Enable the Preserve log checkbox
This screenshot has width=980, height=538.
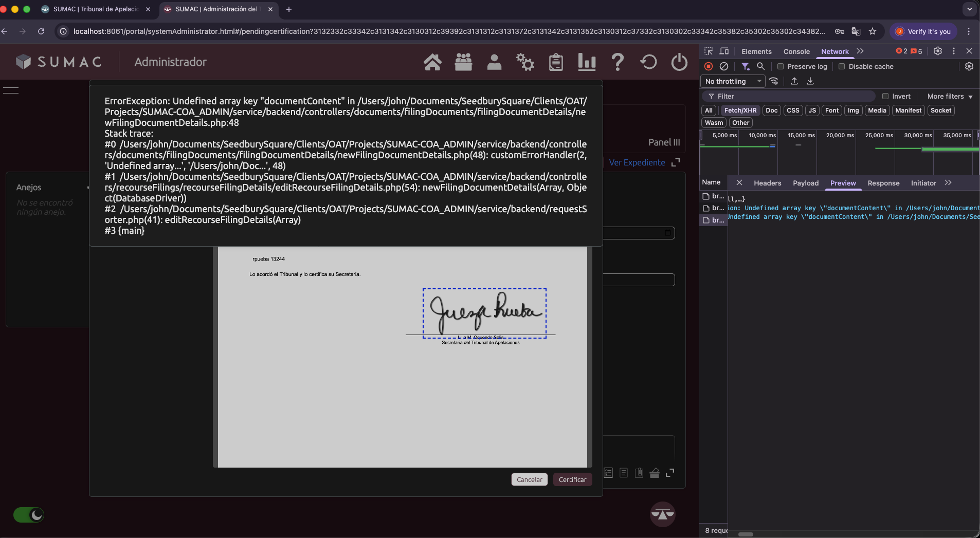(x=781, y=66)
